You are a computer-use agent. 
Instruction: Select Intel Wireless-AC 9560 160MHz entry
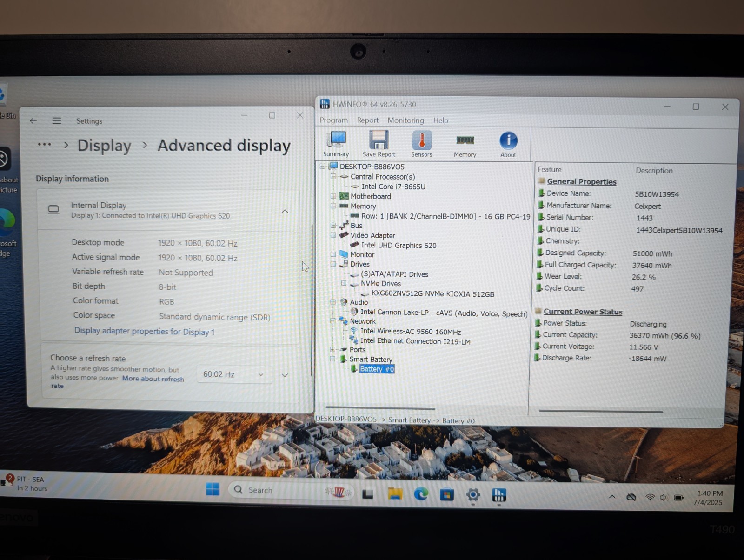coord(411,332)
